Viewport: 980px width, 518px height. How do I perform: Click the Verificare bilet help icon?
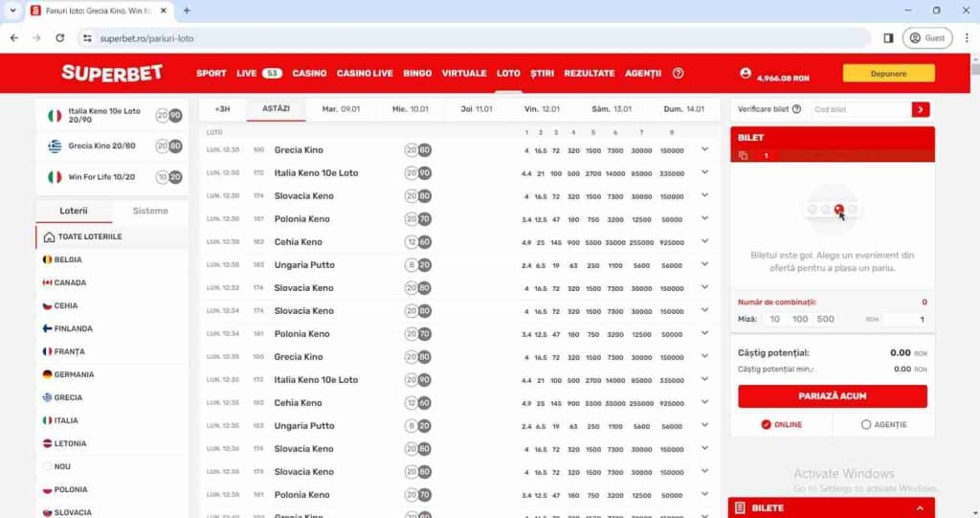796,109
